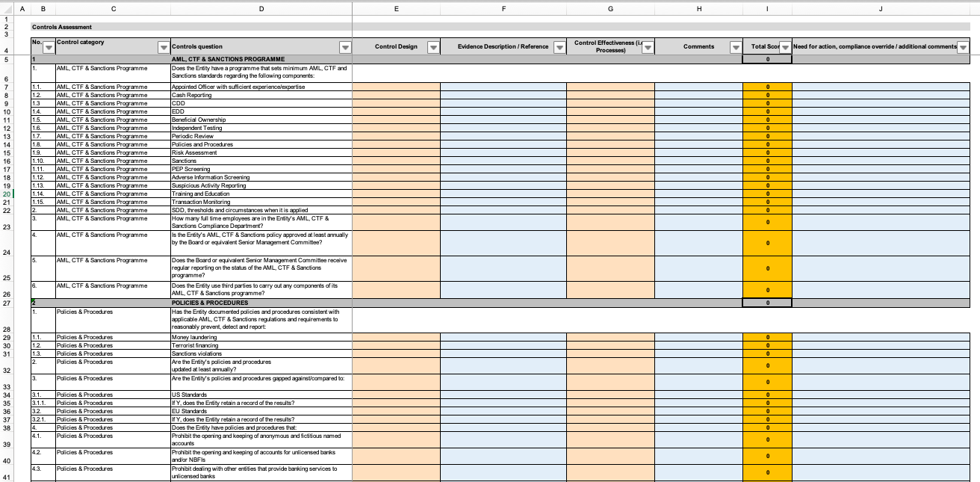Open the filter for "Controls question"
This screenshot has height=482, width=980.
345,46
